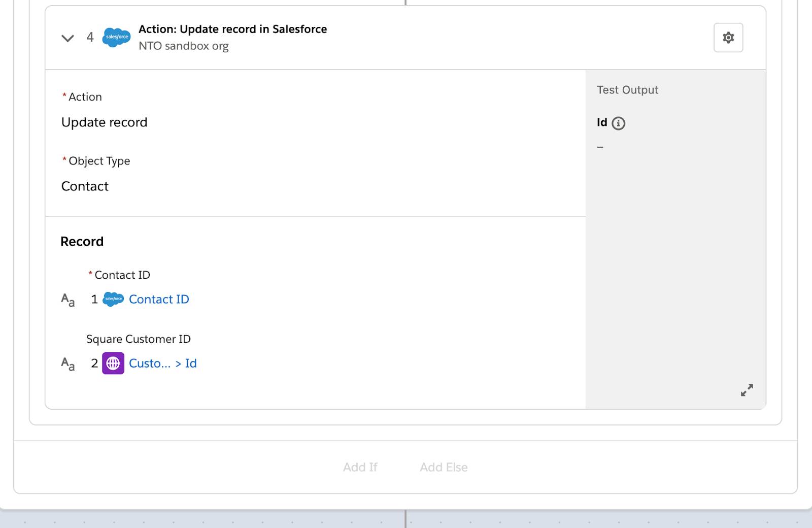Click the step number 4
The width and height of the screenshot is (812, 528).
point(90,37)
